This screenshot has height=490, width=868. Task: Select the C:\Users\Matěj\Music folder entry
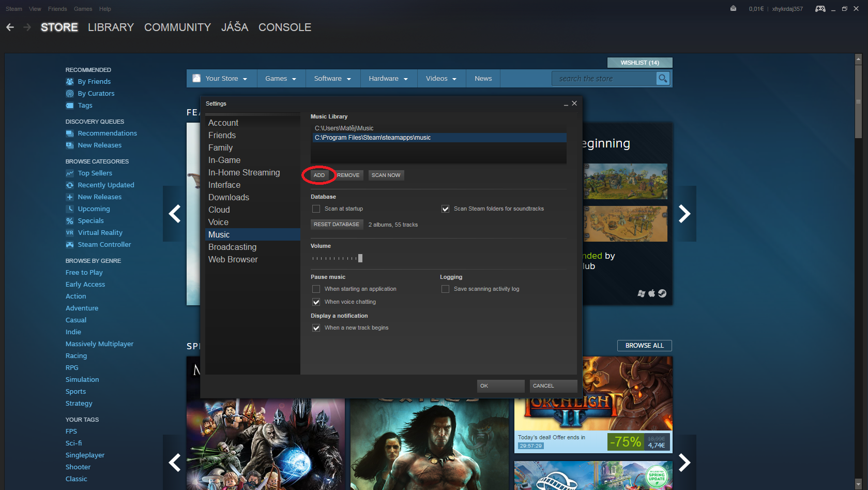[x=438, y=128]
